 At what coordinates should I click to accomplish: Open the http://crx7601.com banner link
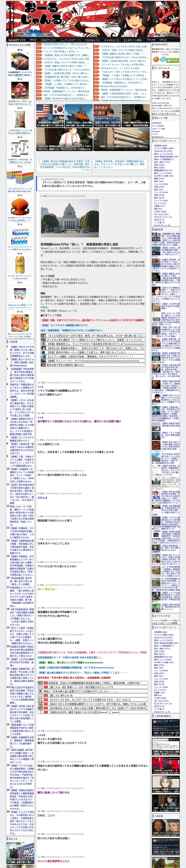pyautogui.click(x=166, y=34)
